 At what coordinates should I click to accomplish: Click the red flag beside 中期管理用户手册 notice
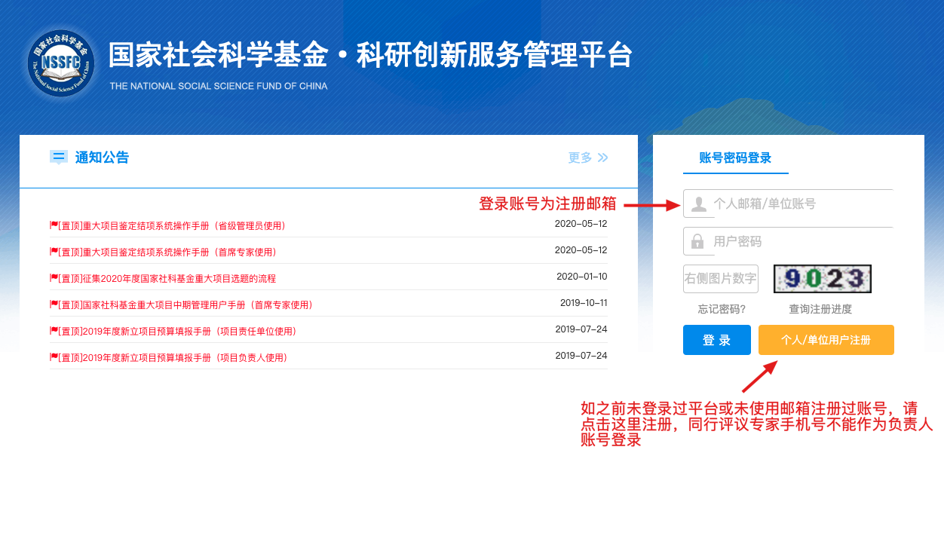pyautogui.click(x=54, y=304)
